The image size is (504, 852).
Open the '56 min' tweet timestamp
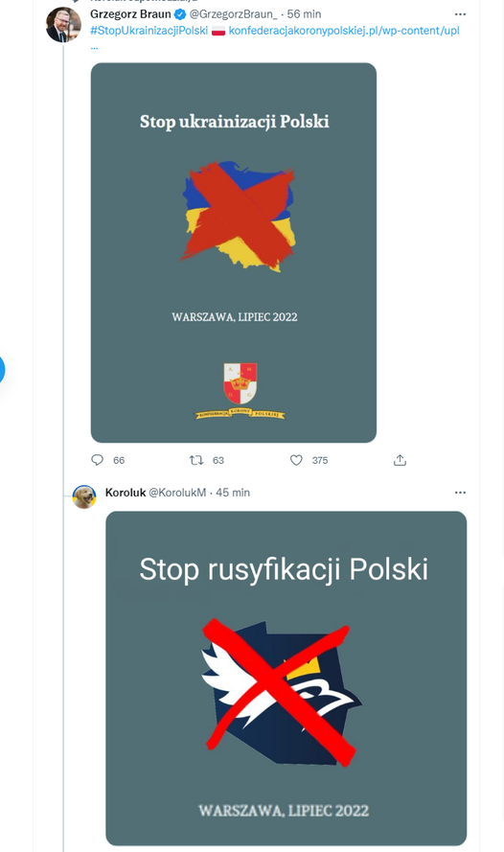click(x=304, y=14)
